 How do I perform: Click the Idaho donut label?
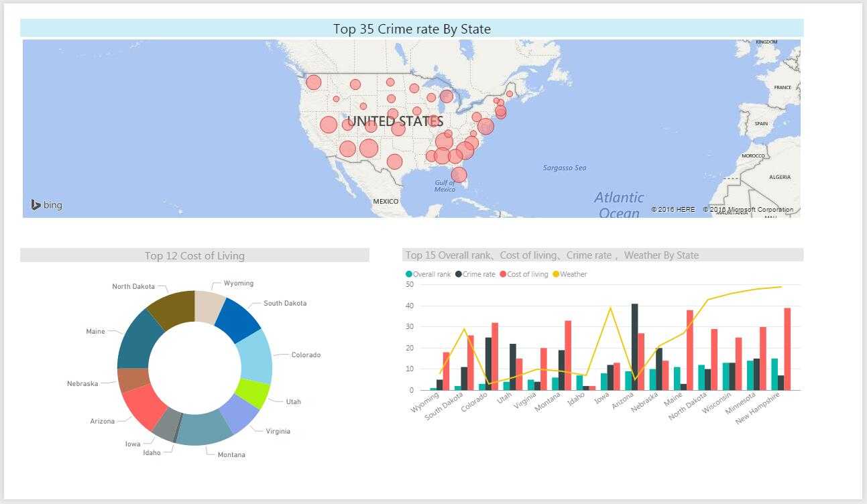[x=152, y=453]
